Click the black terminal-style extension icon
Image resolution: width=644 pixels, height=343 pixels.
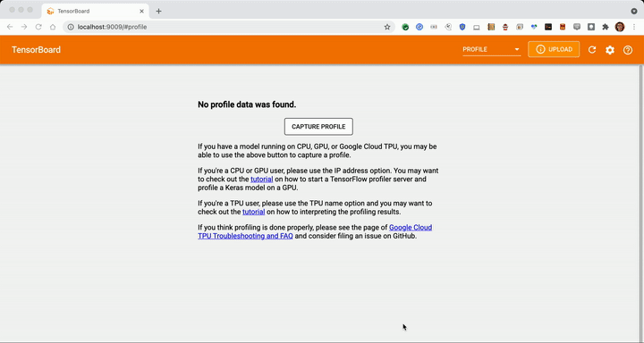[x=548, y=27]
